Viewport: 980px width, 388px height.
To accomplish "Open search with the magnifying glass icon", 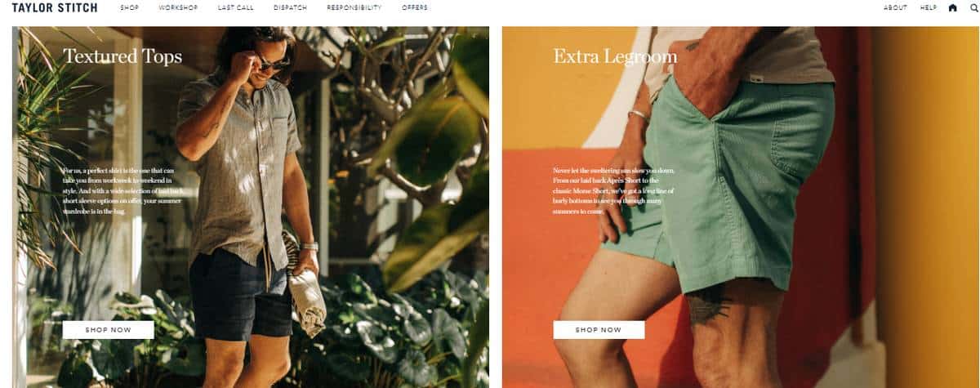I will (x=973, y=8).
